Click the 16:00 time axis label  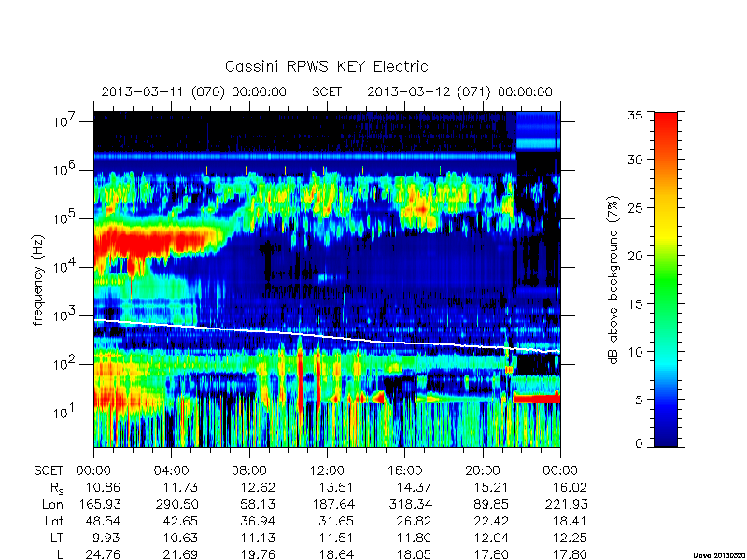click(x=404, y=471)
